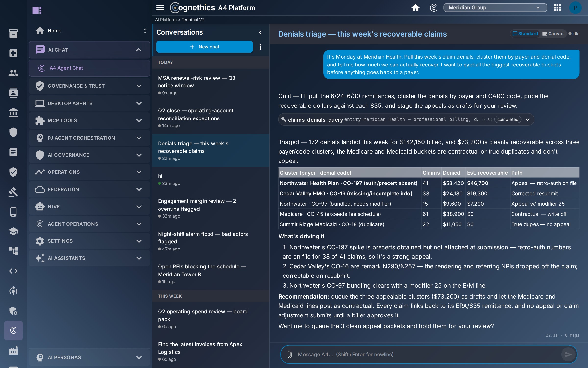Expand the AGENT OPERATIONS section
This screenshot has height=368, width=588.
89,224
